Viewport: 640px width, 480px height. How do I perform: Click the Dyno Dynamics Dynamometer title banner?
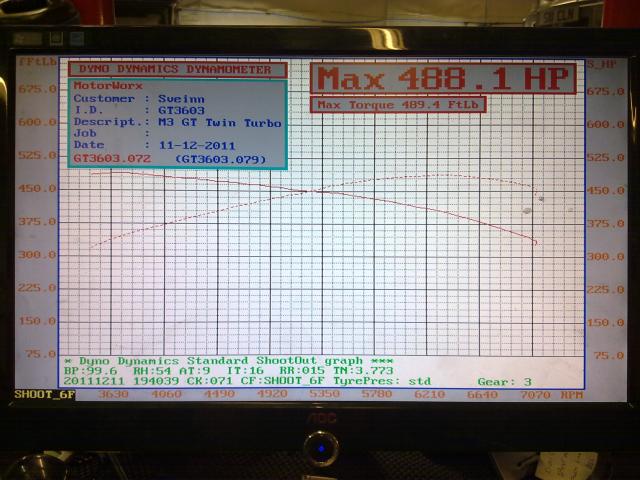[177, 70]
